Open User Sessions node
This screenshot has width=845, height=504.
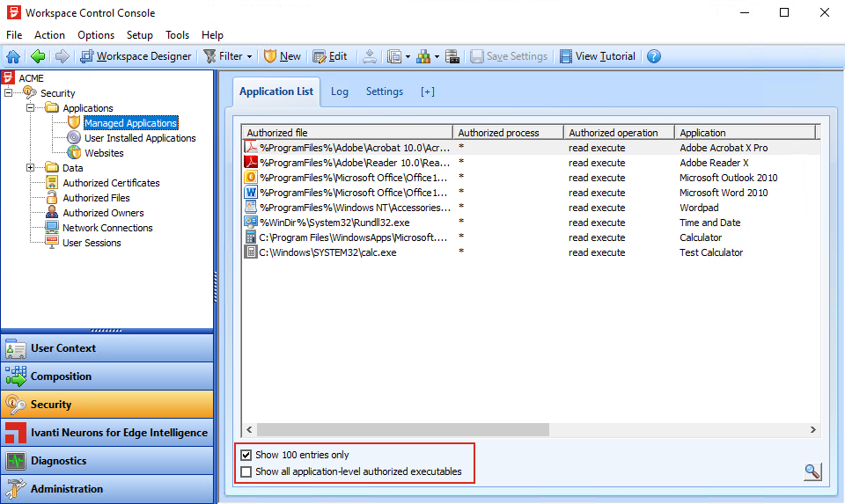point(92,243)
